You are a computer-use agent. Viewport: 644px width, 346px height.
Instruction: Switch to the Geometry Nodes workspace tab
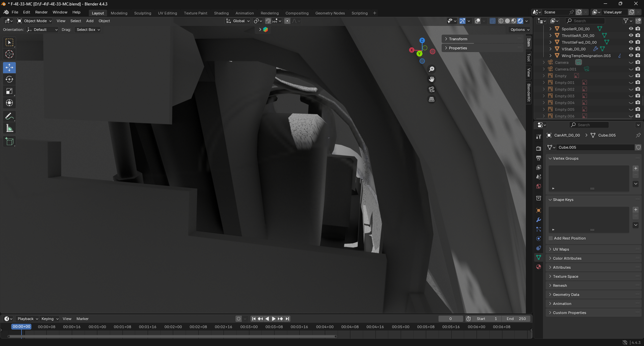tap(330, 13)
